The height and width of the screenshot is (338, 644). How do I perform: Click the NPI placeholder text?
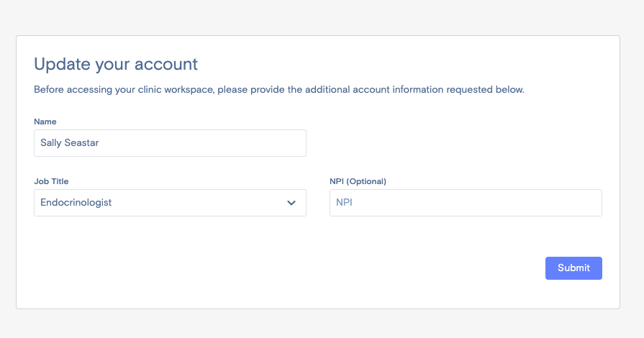click(x=344, y=203)
